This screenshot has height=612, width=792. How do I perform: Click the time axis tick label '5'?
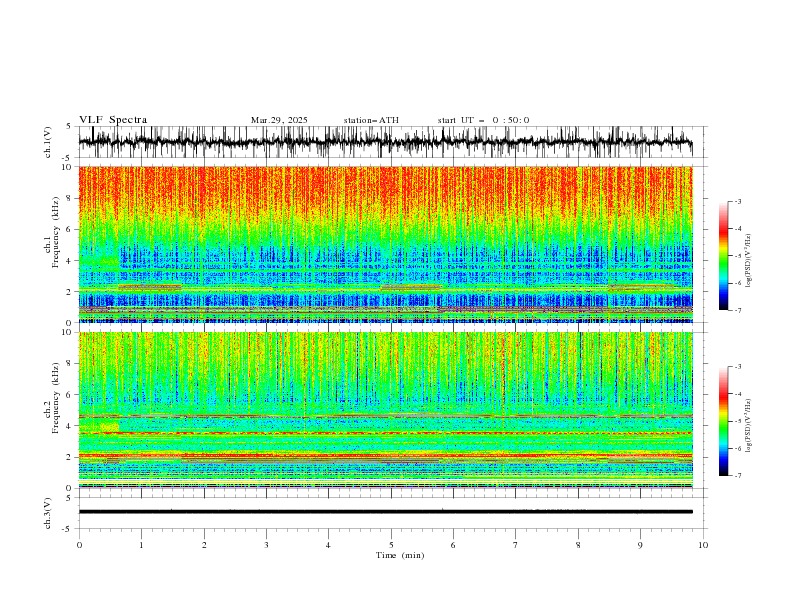tap(391, 545)
